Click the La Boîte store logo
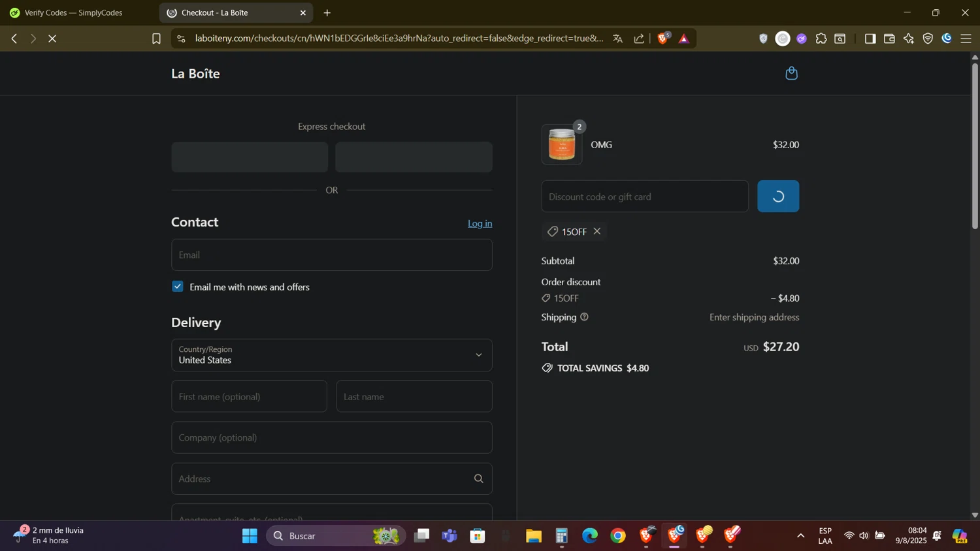The width and height of the screenshot is (980, 551). click(x=195, y=73)
